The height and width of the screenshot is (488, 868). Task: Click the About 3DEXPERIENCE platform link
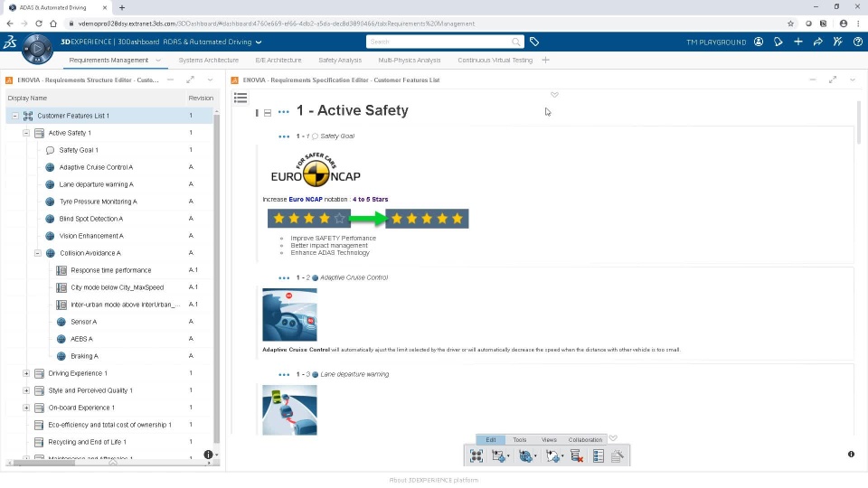[434, 480]
